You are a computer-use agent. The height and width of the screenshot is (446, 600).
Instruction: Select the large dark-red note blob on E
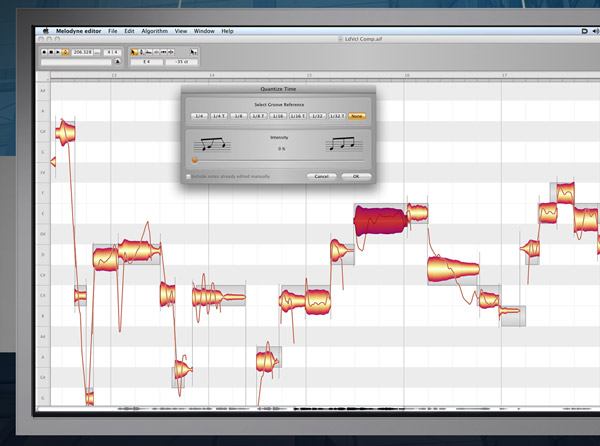tap(380, 220)
